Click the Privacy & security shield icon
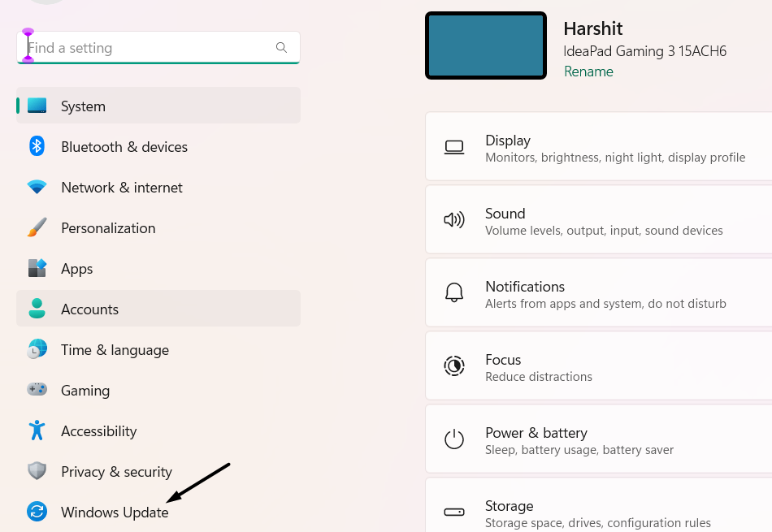The image size is (772, 532). [x=37, y=471]
